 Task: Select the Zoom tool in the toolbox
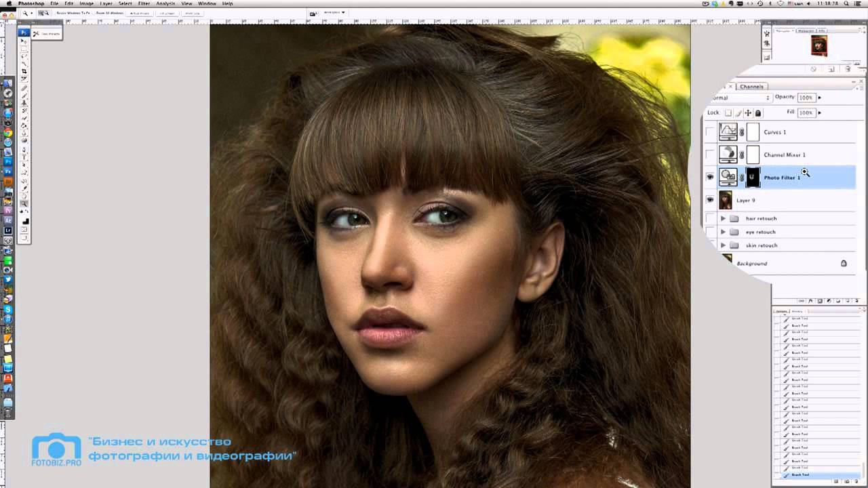coord(24,203)
